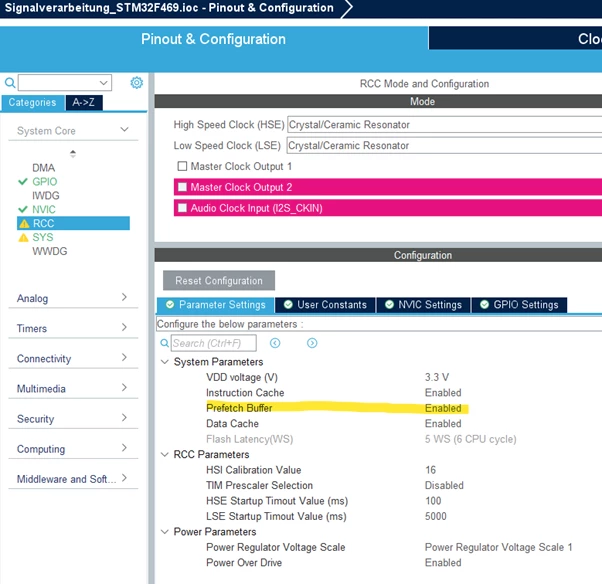Image resolution: width=602 pixels, height=584 pixels.
Task: Click the search magnifier icon in the categories panel
Action: (x=10, y=83)
